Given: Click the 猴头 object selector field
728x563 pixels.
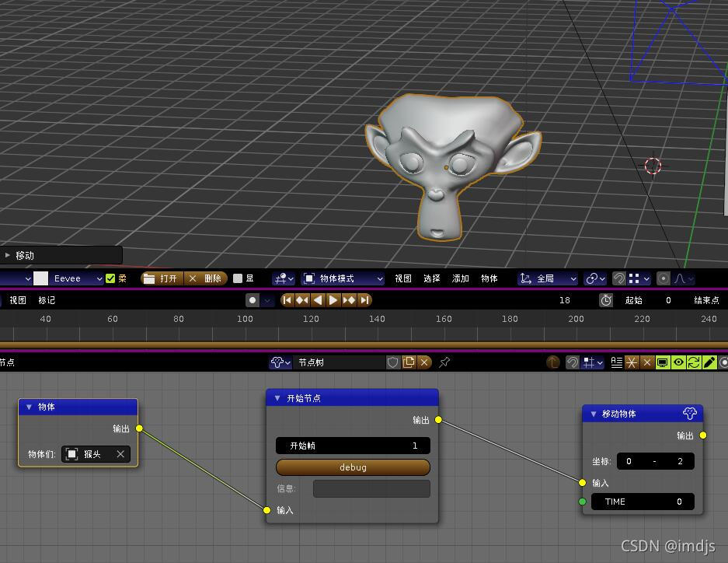Looking at the screenshot, I should point(96,454).
